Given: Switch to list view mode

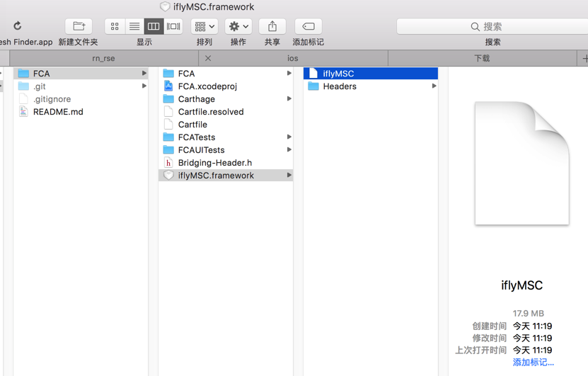Looking at the screenshot, I should [x=134, y=26].
